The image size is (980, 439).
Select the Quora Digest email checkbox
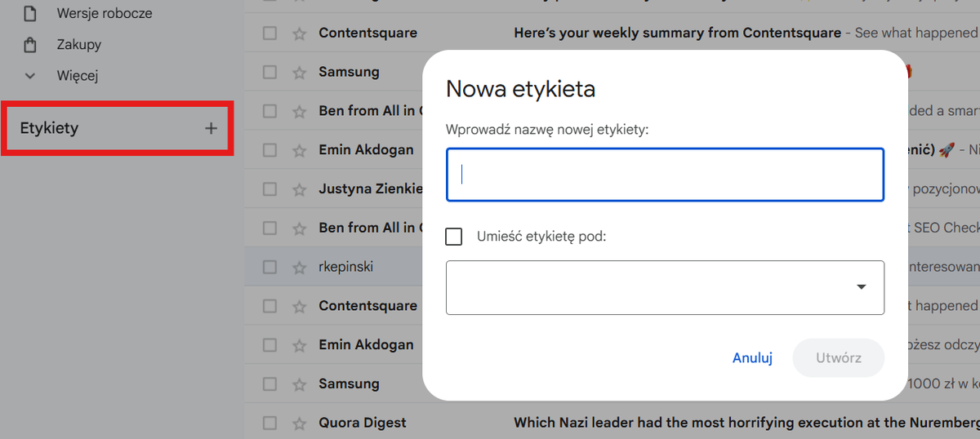(269, 423)
